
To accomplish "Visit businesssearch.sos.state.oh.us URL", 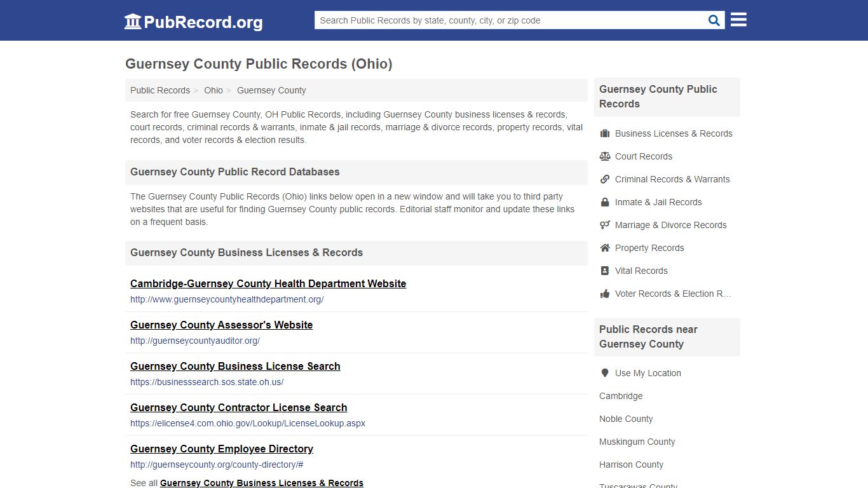I will pos(207,382).
